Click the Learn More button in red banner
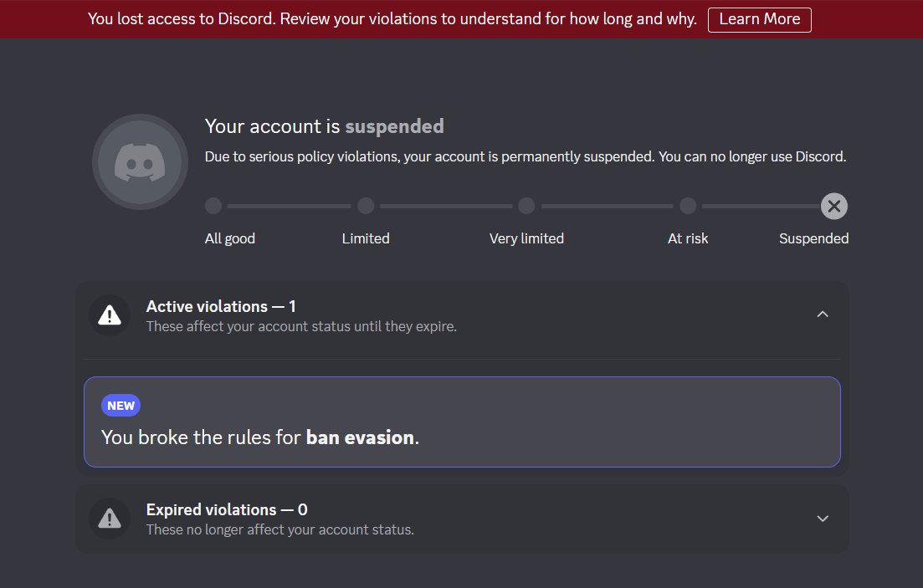 [759, 19]
